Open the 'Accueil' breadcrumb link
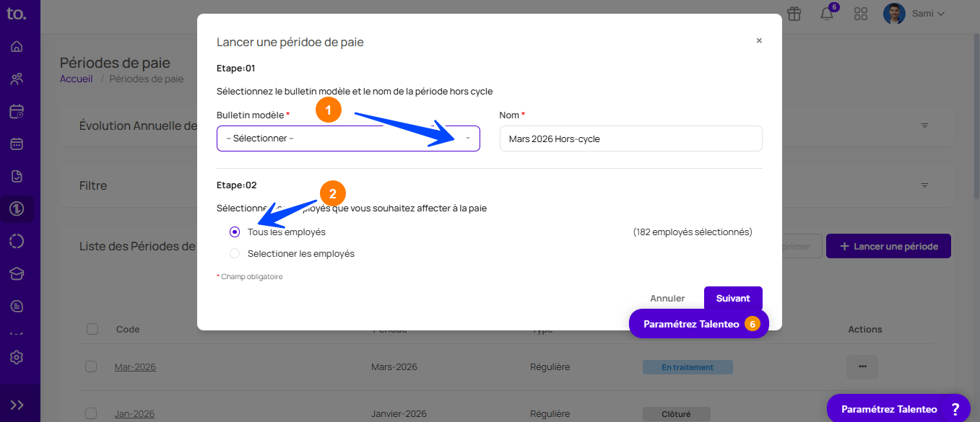This screenshot has width=980, height=422. (76, 79)
